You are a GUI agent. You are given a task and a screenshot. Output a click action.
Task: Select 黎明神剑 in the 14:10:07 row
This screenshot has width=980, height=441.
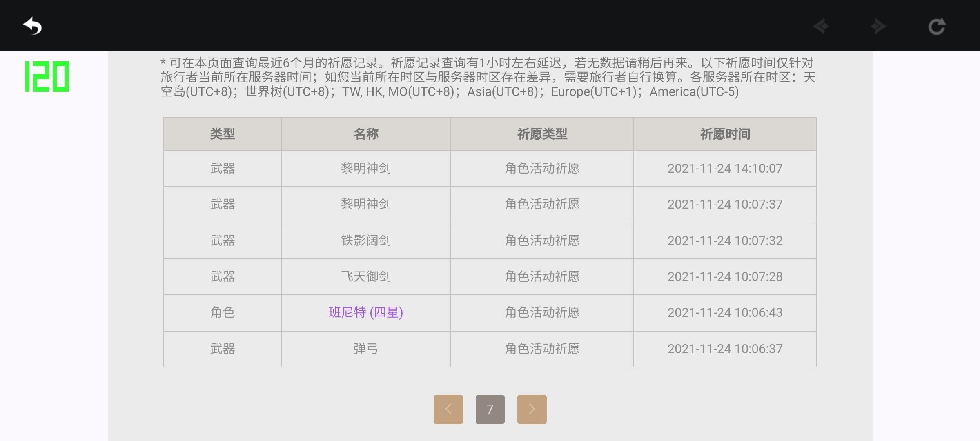[x=366, y=168]
